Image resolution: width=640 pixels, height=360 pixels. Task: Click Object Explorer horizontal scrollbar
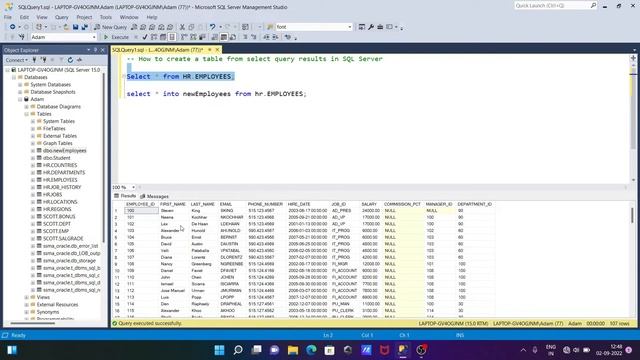tap(33, 324)
